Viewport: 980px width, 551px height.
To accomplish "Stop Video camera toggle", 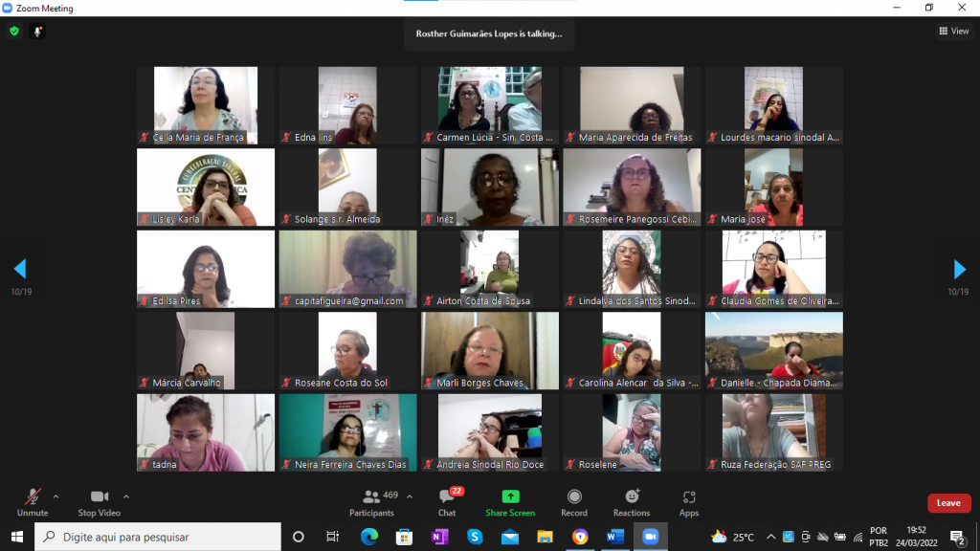I will (x=99, y=501).
